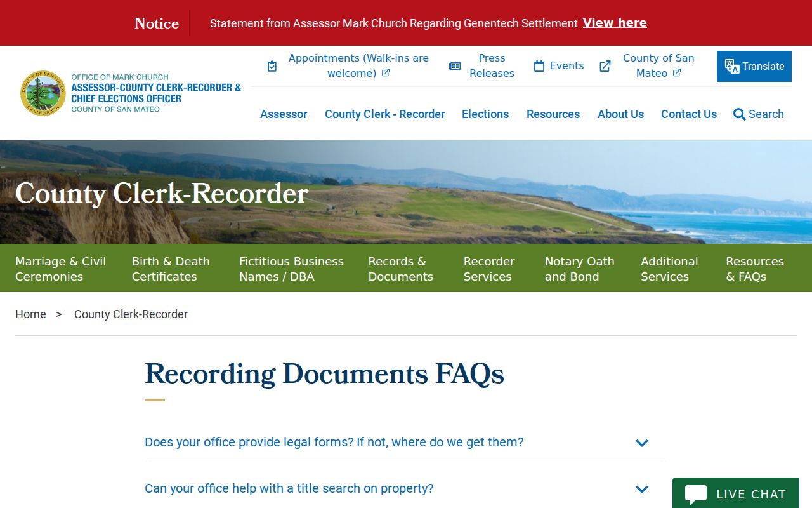Image resolution: width=812 pixels, height=508 pixels.
Task: Click the calendar icon beside Events
Action: (x=539, y=66)
